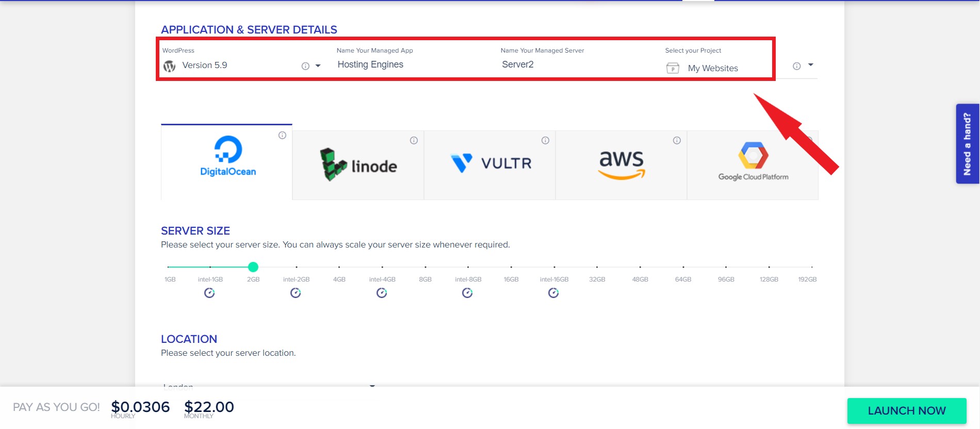
Task: Show AWS info icon
Action: 677,140
